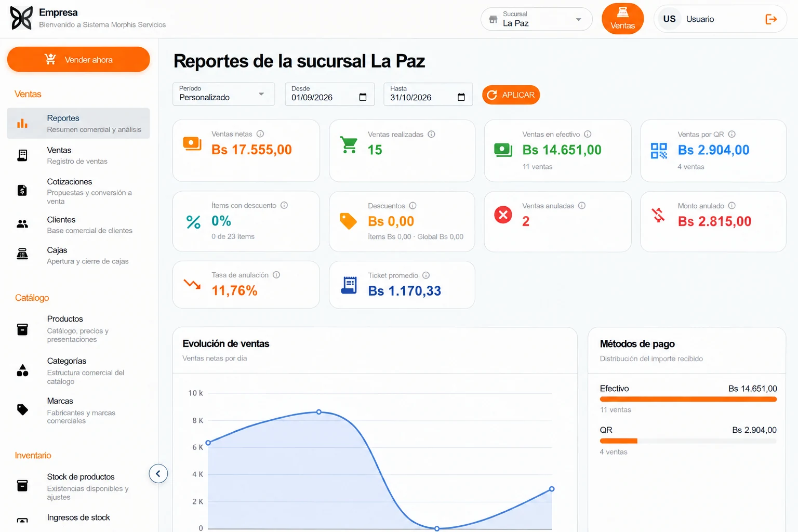Click the Efectivo payment progress bar
Screen dimensions: 798x532
click(688, 400)
